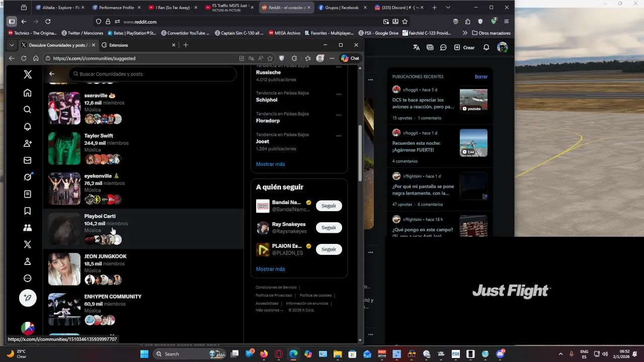
Task: Open Reddit user avatar menu
Action: tap(502, 47)
